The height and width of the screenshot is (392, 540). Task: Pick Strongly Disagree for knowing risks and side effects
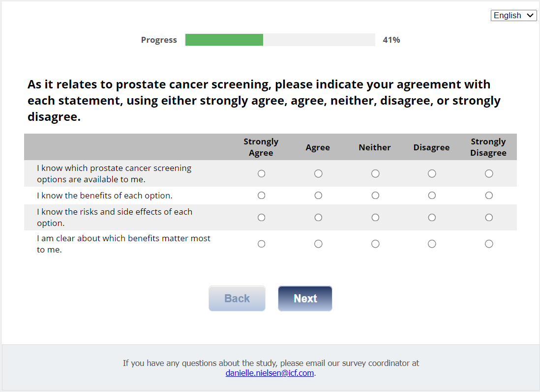tap(489, 217)
